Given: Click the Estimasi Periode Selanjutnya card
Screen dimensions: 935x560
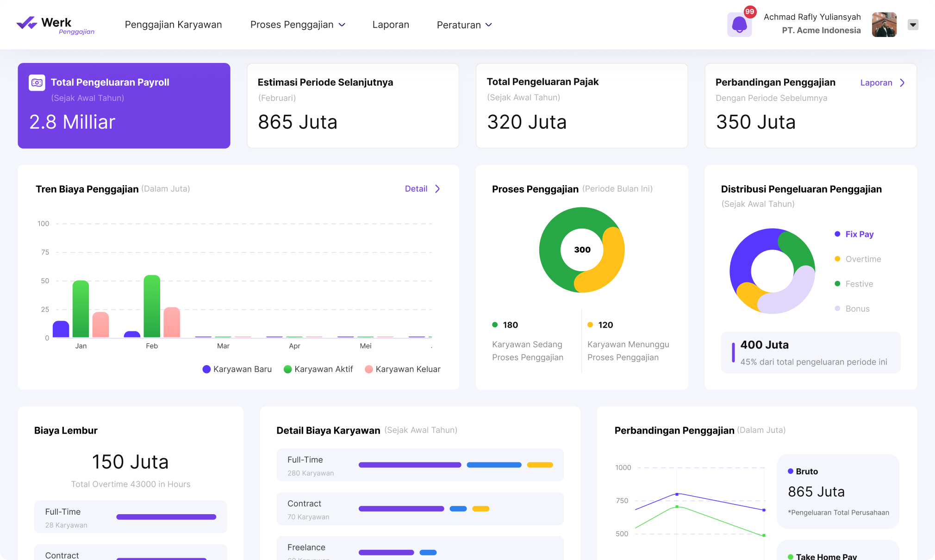Looking at the screenshot, I should click(x=353, y=106).
